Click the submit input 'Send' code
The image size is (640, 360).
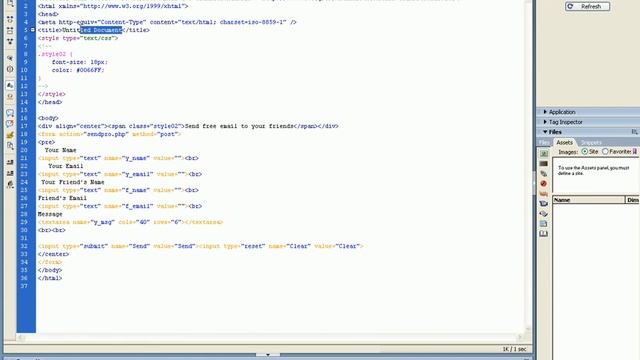click(117, 246)
